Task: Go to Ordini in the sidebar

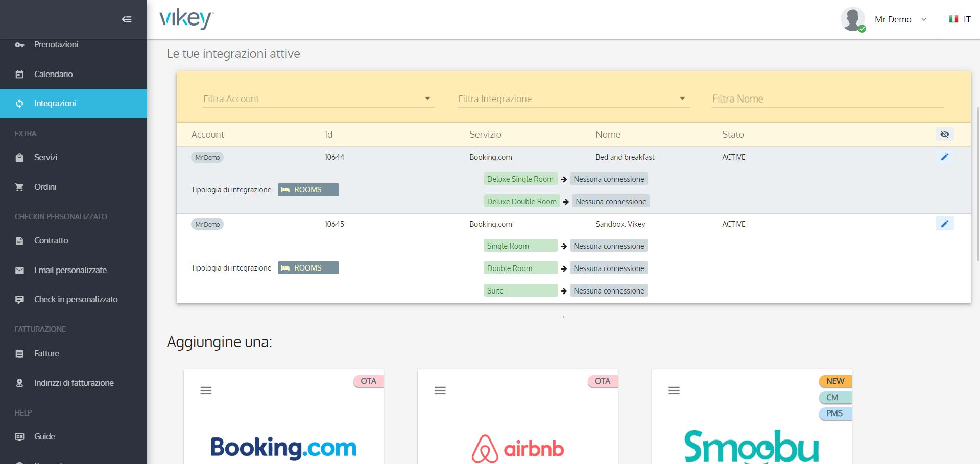Action: 74,187
